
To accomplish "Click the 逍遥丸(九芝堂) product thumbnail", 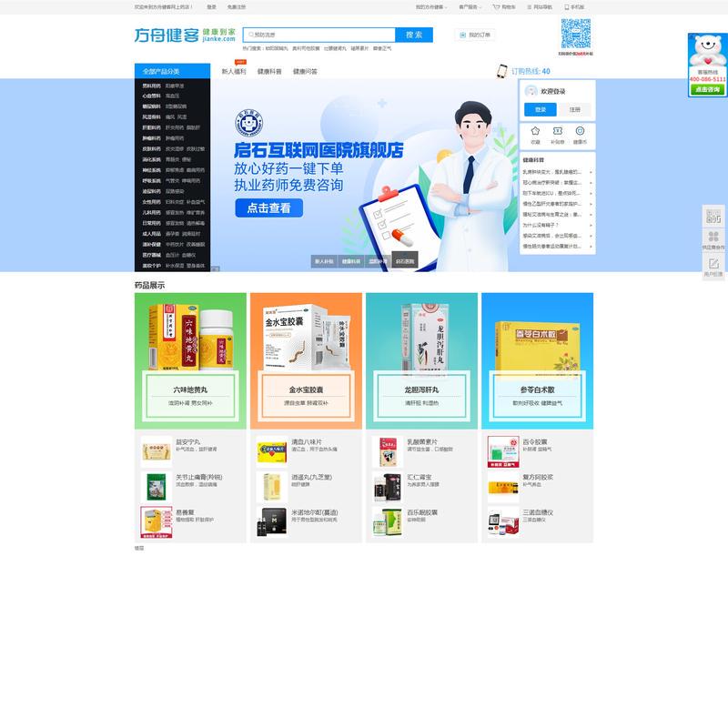I will [271, 487].
